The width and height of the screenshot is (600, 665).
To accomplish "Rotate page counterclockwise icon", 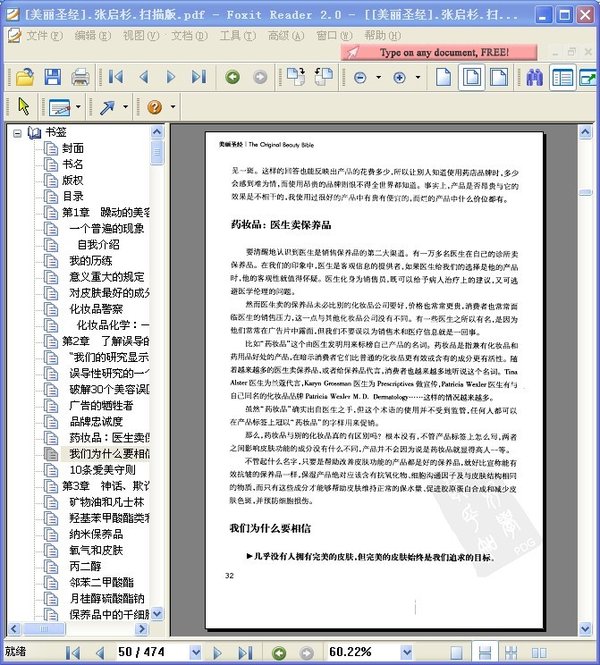I will (x=324, y=76).
